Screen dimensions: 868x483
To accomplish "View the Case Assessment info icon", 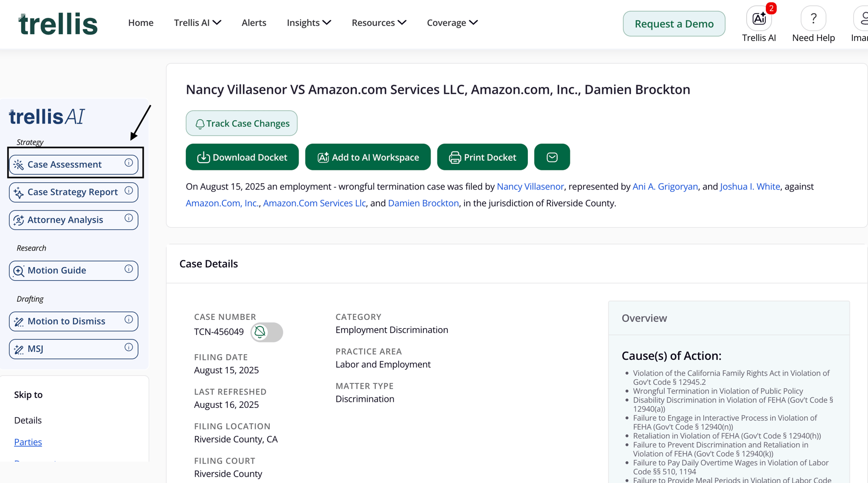I will click(128, 163).
